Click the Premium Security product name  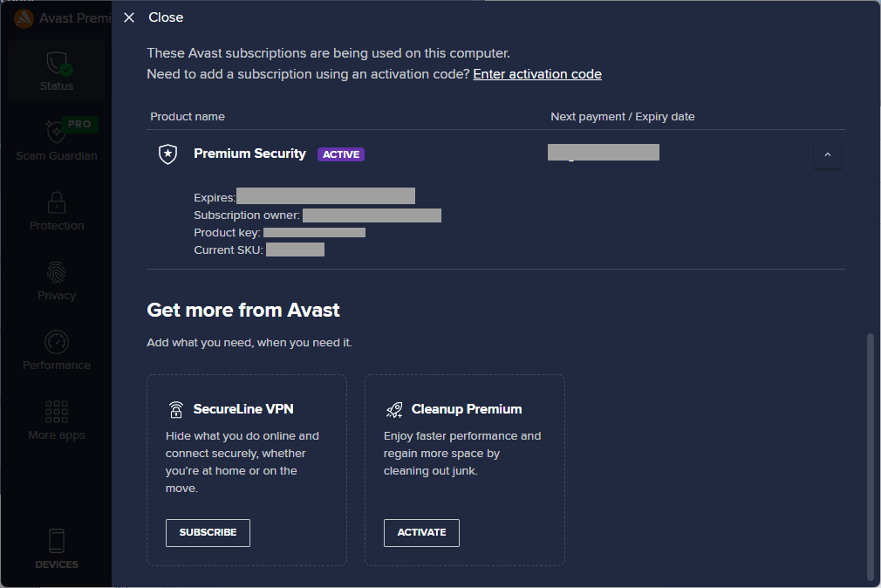[249, 154]
